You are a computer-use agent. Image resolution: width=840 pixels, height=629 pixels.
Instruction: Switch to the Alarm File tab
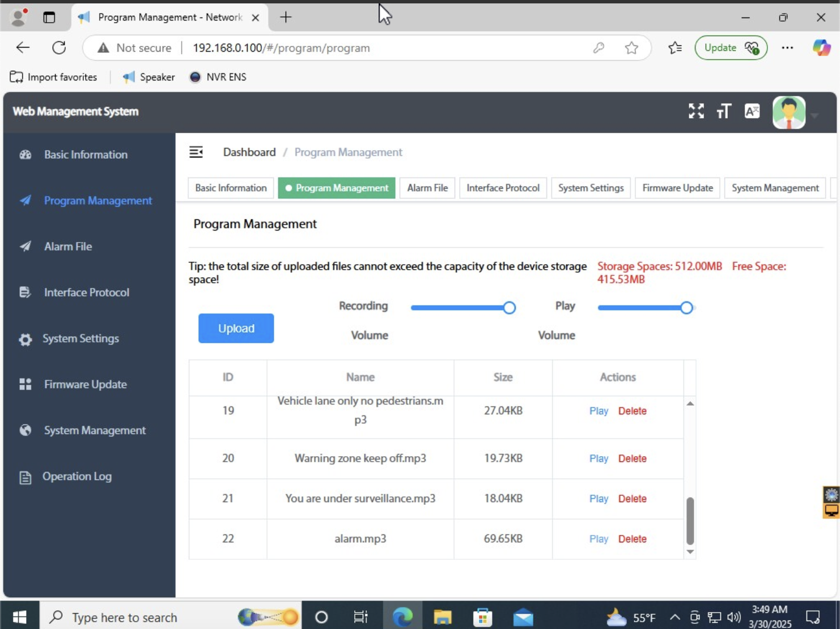coord(427,188)
